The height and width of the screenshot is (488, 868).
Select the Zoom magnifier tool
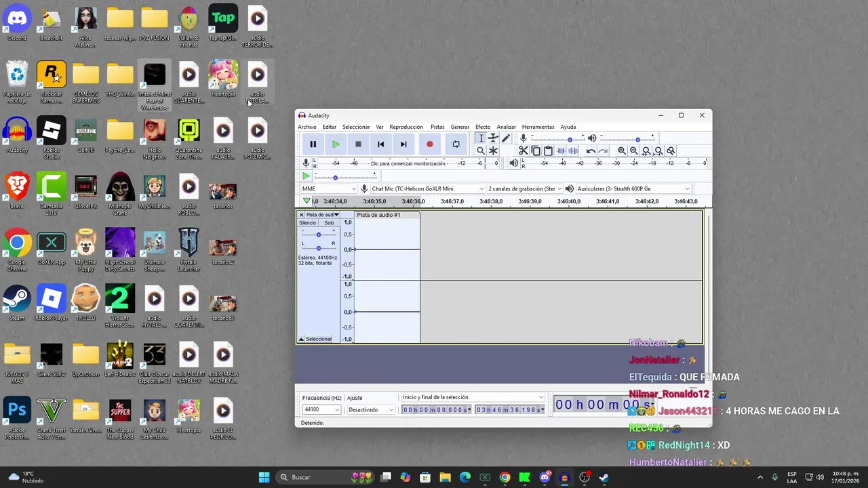click(481, 150)
